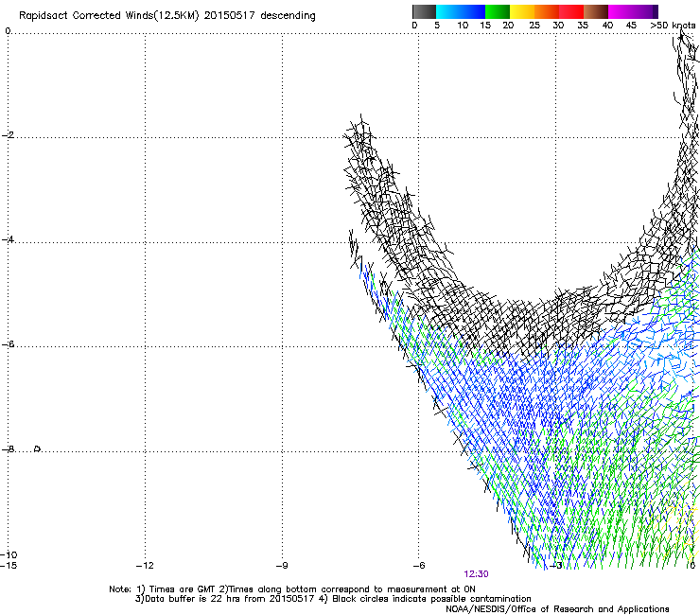Screen dimensions: 700x615
Task: Click the -15 longitude axis label
Action: 9,566
